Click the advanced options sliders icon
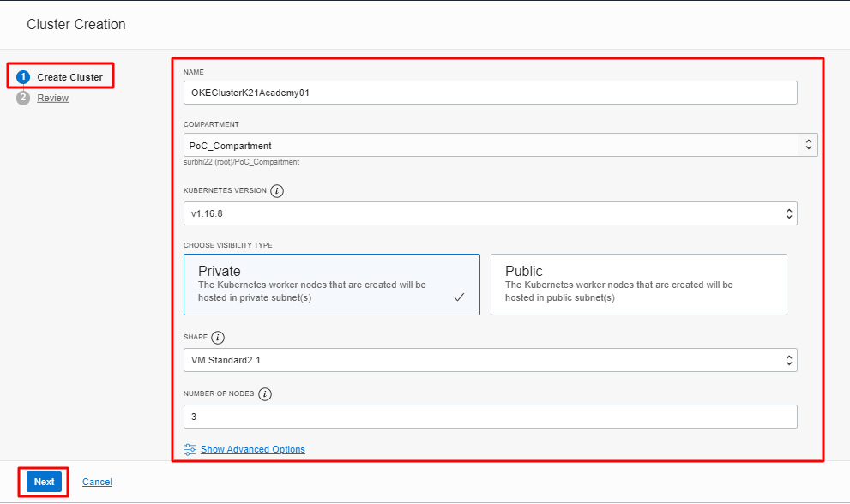The height and width of the screenshot is (504, 850). (x=190, y=449)
